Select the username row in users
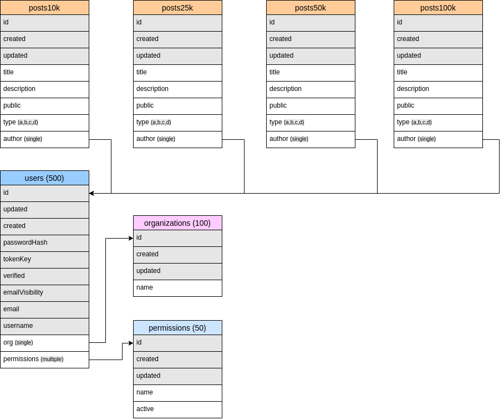The image size is (504, 420). point(45,326)
